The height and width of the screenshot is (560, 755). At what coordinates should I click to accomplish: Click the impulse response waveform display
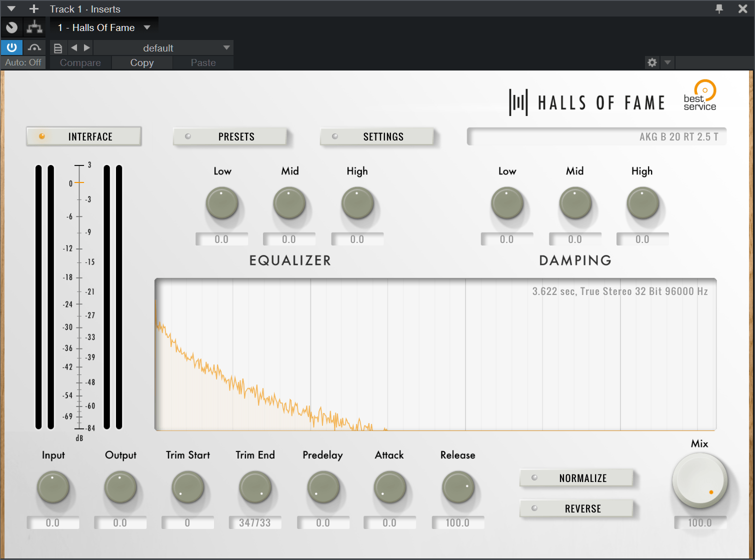(x=435, y=354)
